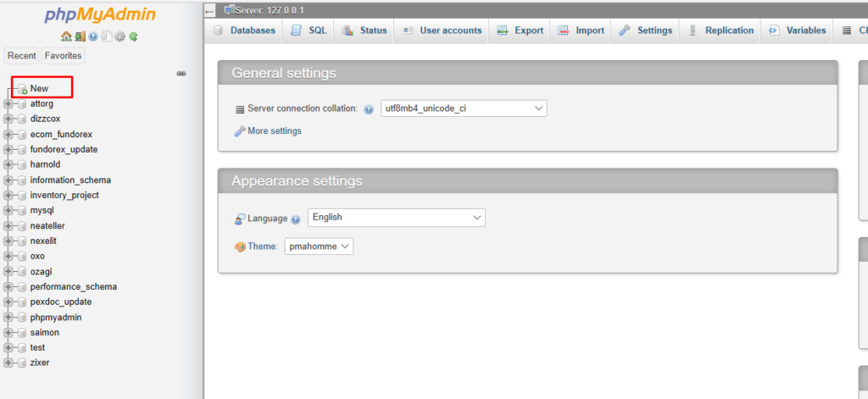Click the MySQL documentation pages icon

(106, 36)
